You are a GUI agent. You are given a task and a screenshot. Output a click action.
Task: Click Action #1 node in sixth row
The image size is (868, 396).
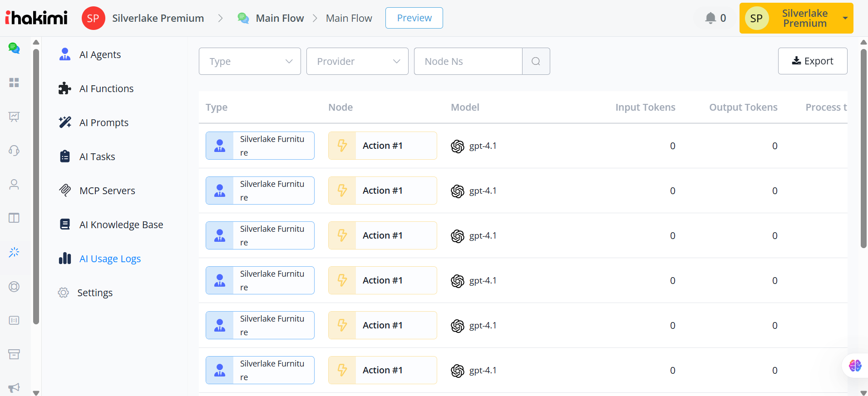382,370
